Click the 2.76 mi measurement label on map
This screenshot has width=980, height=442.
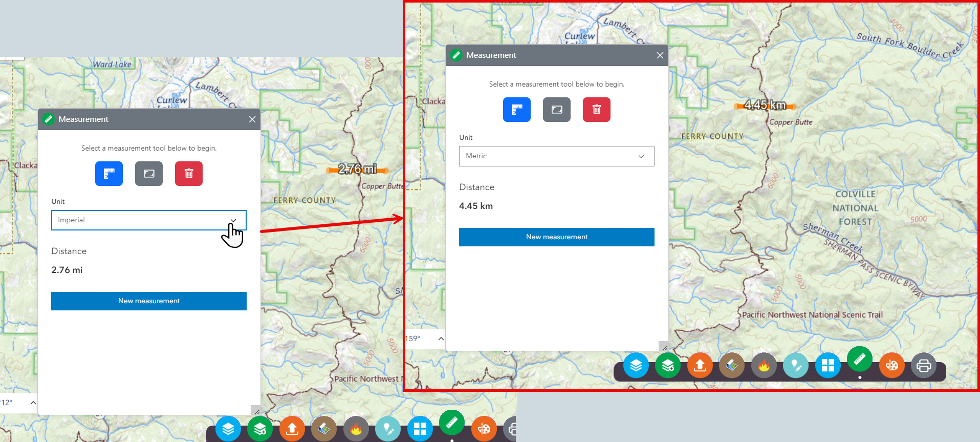coord(357,169)
